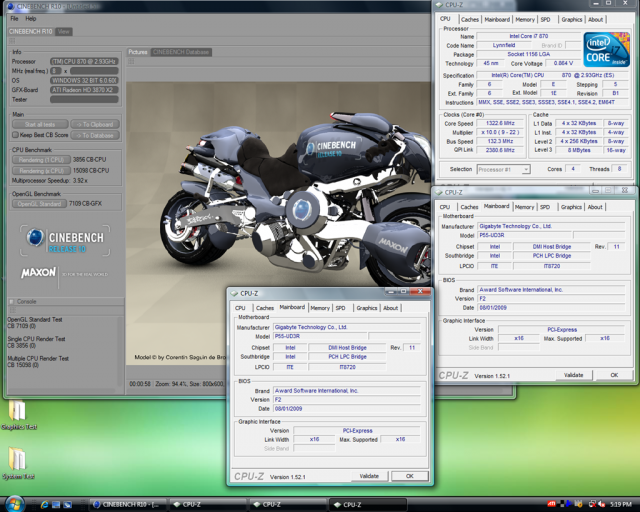Screen dimensions: 640x512
Task: Click the Intel Core i7 870 name field
Action: [528, 36]
